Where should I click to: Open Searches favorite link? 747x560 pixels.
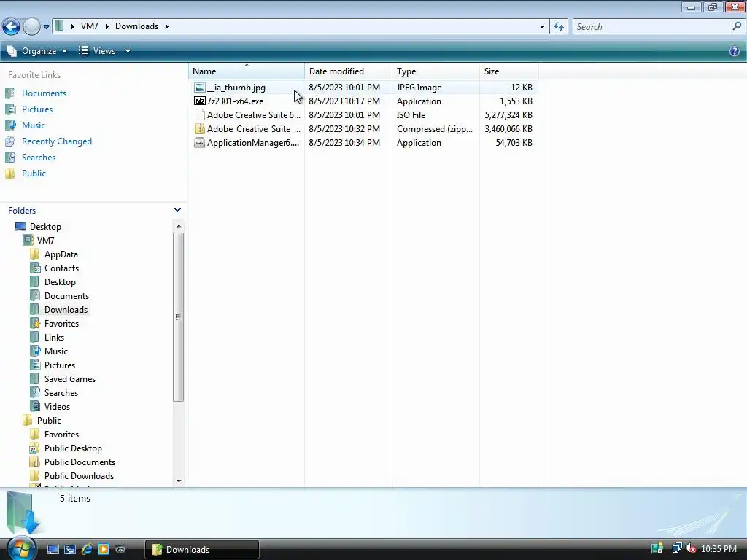pos(39,157)
